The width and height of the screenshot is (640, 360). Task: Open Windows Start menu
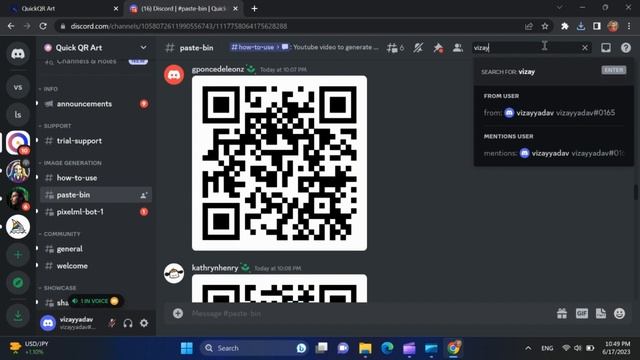187,348
